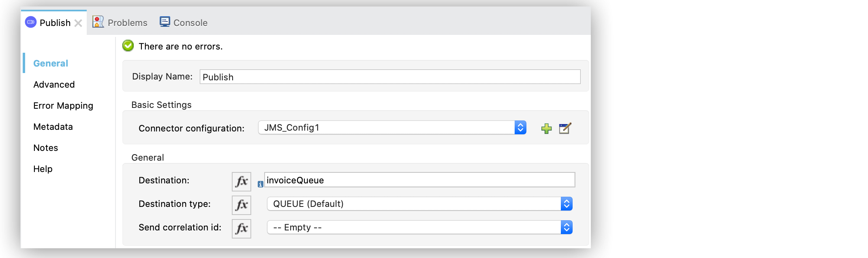
Task: Open the Help section from the sidebar
Action: tap(43, 169)
